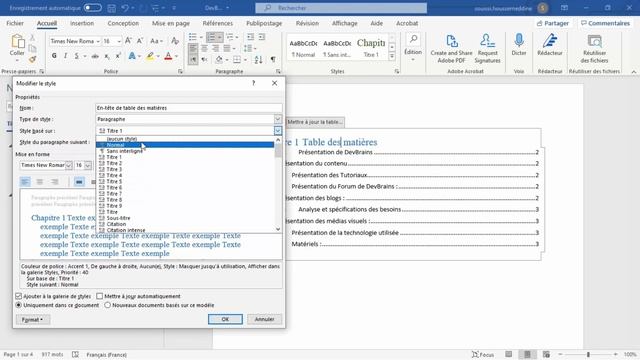
Task: Apply strikethrough formatting
Action: point(95,56)
